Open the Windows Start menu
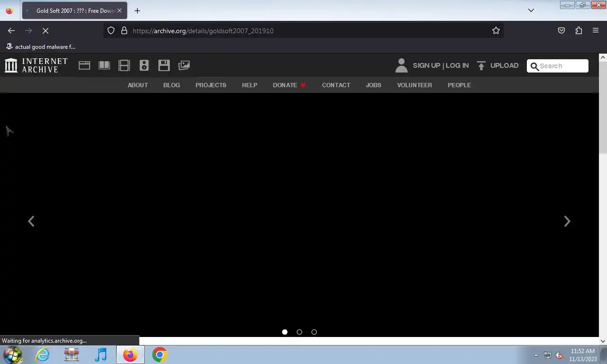Image resolution: width=607 pixels, height=364 pixels. click(13, 355)
